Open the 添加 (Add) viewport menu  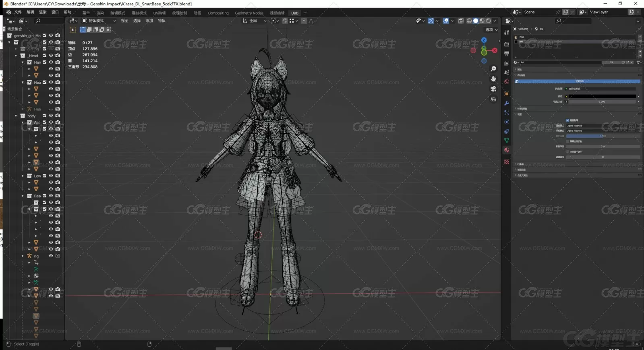click(149, 21)
